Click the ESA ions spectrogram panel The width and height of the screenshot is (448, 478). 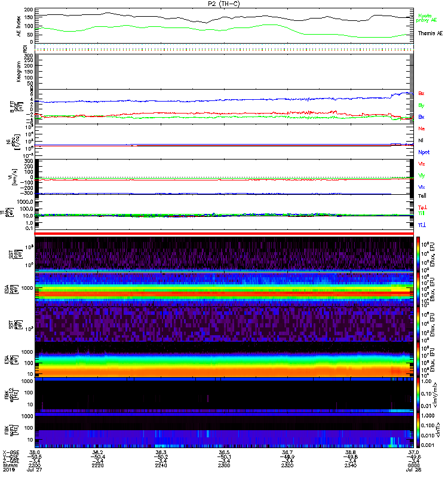click(224, 289)
